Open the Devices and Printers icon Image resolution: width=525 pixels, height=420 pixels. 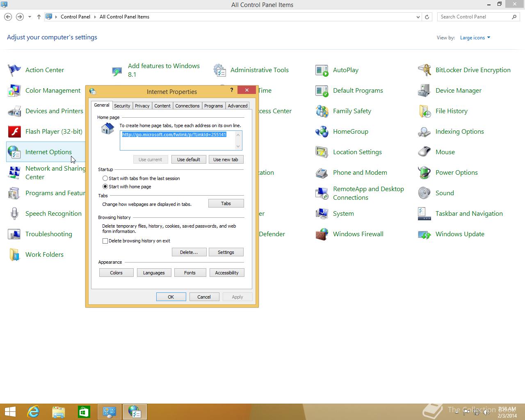14,111
